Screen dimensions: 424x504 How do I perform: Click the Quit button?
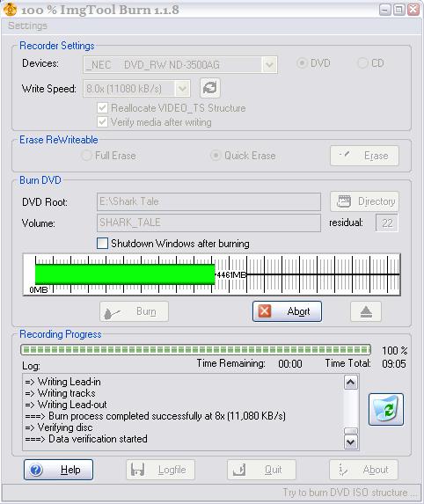coord(261,470)
